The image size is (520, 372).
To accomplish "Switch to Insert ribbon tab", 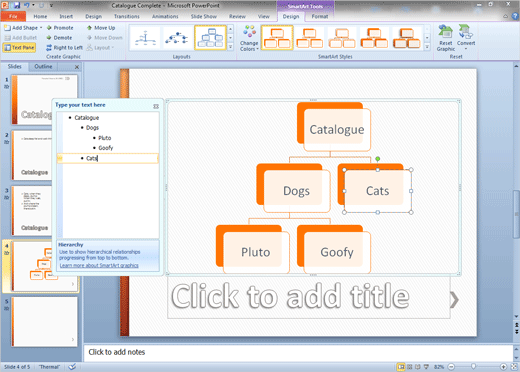I will (66, 16).
